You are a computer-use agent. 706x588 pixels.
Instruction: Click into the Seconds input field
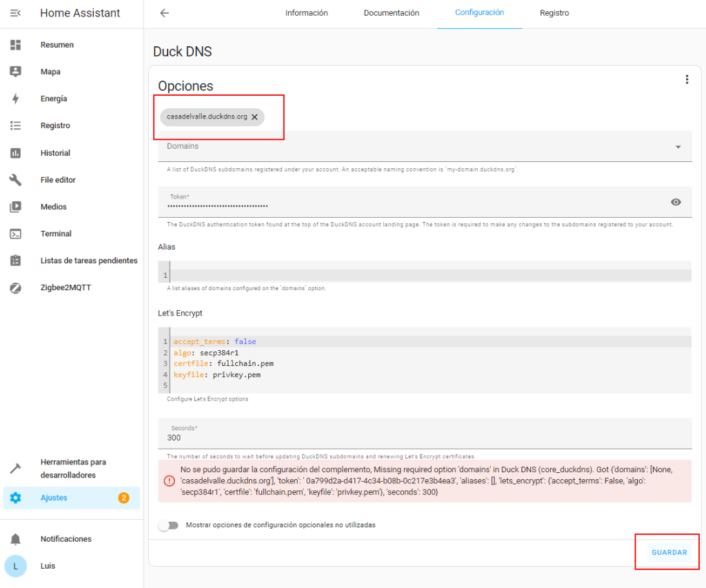(x=425, y=438)
